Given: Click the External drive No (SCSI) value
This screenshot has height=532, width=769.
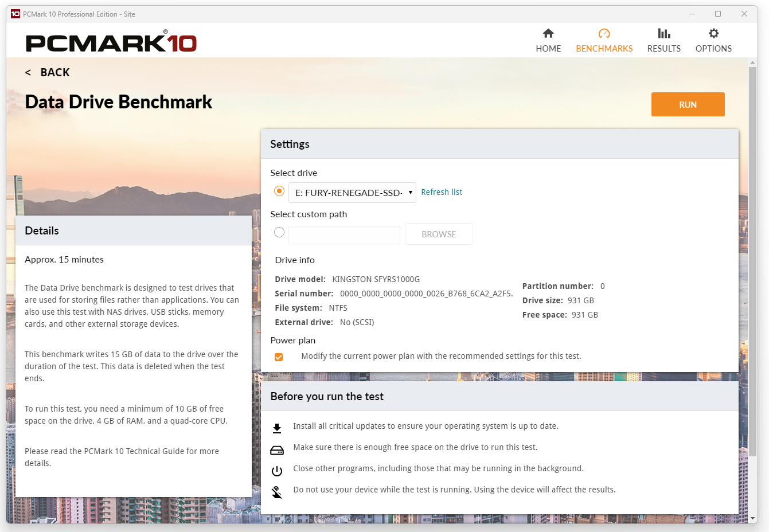Looking at the screenshot, I should 357,322.
